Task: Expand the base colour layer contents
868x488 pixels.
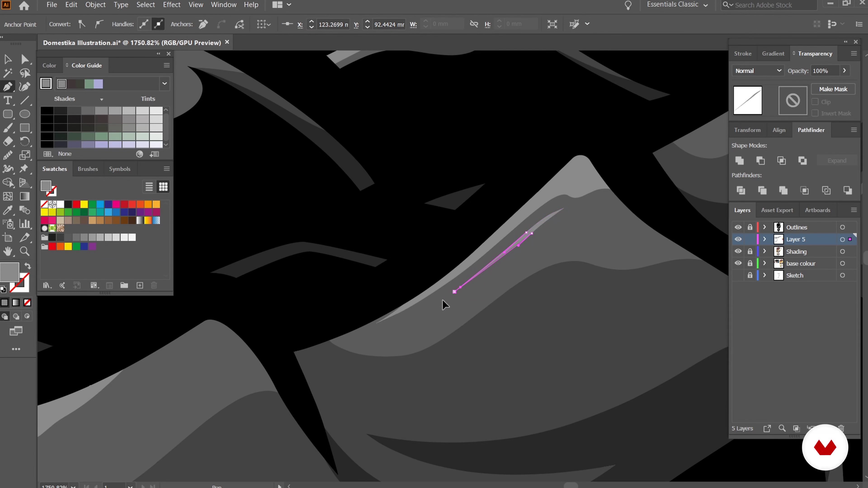Action: 764,263
